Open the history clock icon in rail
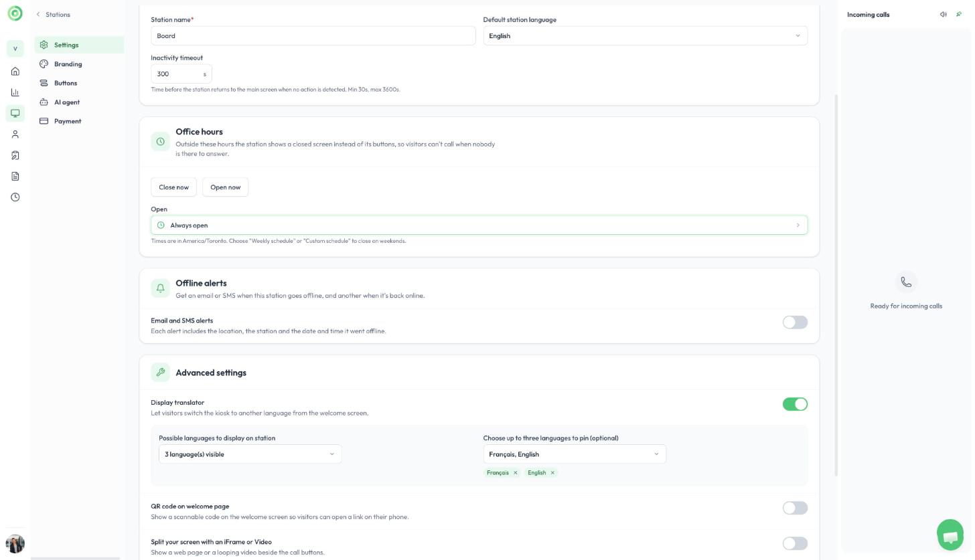Screen dimensions: 975x560 15,197
